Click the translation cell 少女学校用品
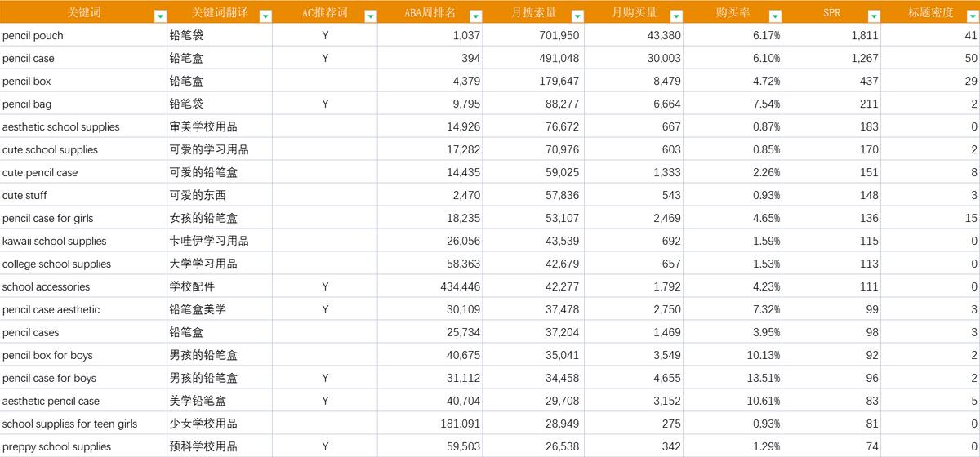Image resolution: width=980 pixels, height=457 pixels. point(220,424)
